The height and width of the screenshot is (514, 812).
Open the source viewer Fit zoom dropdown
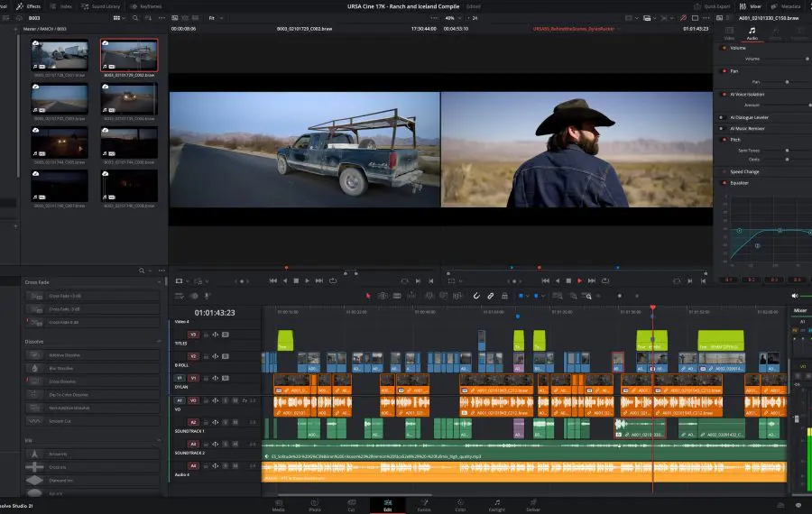pos(216,17)
